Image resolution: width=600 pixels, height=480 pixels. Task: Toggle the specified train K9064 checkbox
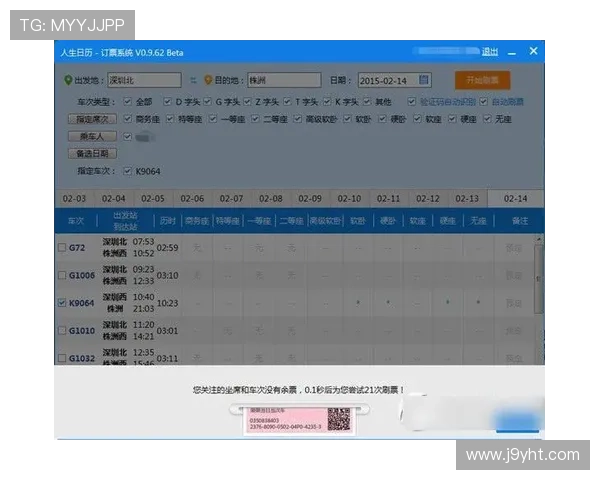[x=127, y=171]
